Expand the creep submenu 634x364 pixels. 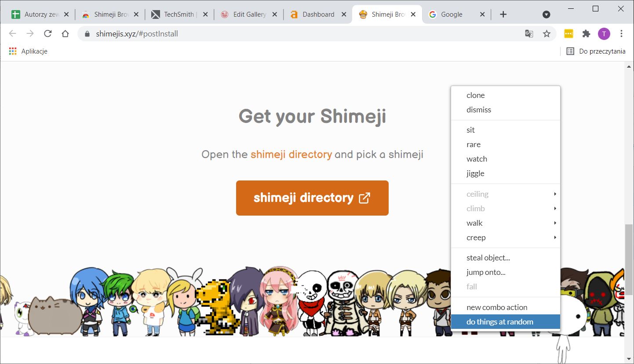(x=506, y=238)
